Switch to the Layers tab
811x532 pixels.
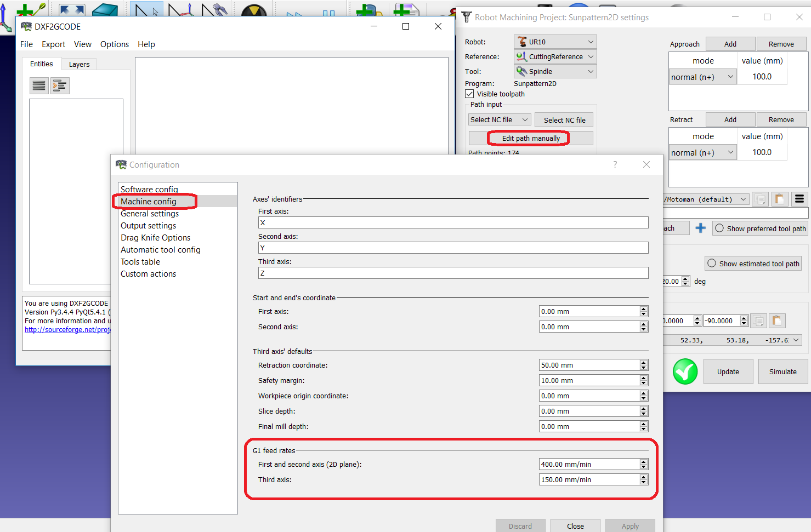[79, 64]
